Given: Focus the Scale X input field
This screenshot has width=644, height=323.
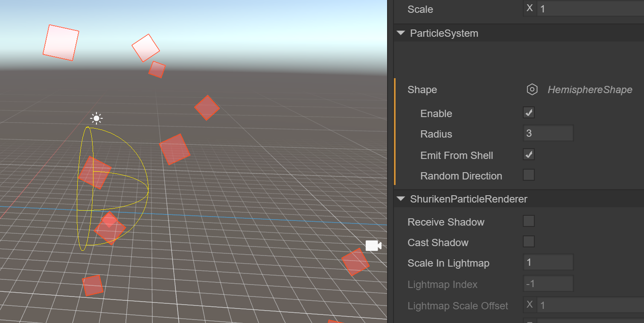Looking at the screenshot, I should 590,9.
